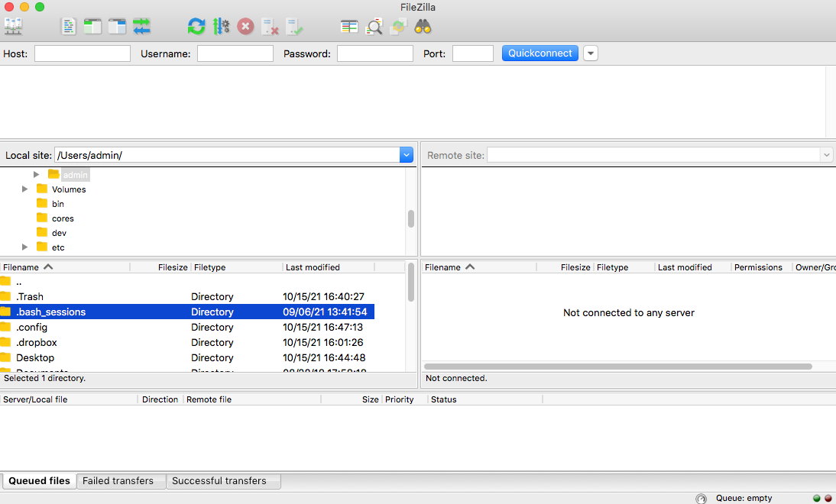Sort remote list by Permissions column
This screenshot has width=836, height=504.
coord(761,267)
